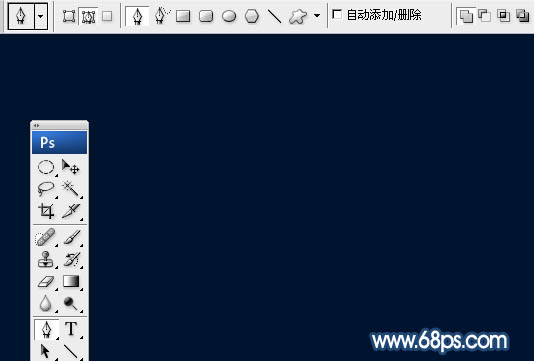Select the Path Selection tool

click(45, 351)
